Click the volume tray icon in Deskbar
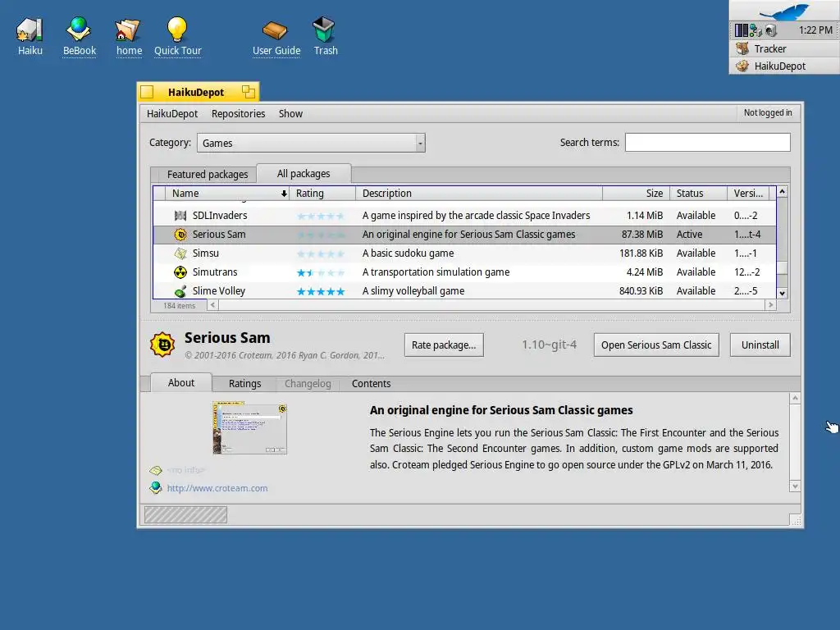This screenshot has height=630, width=840. point(771,30)
